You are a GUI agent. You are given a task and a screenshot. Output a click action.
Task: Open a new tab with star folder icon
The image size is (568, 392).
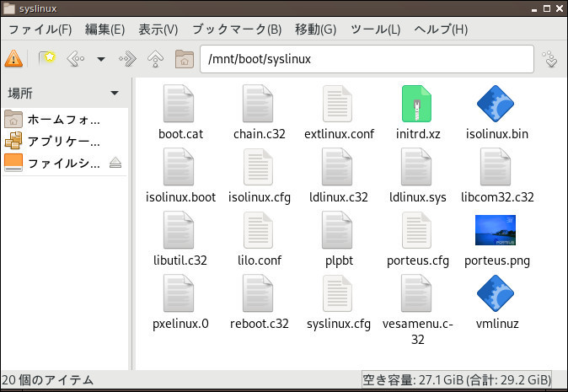pos(46,58)
